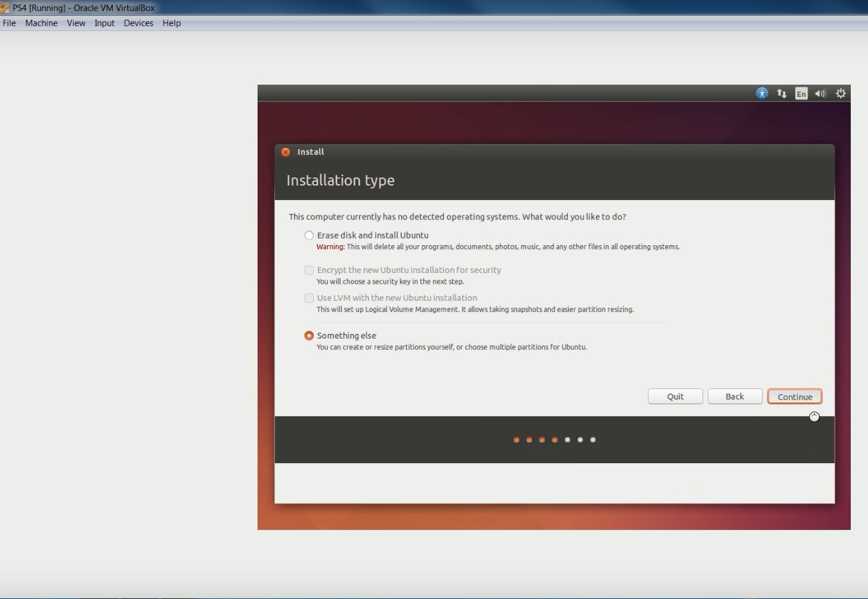Select the Something else option
868x599 pixels.
340,335
